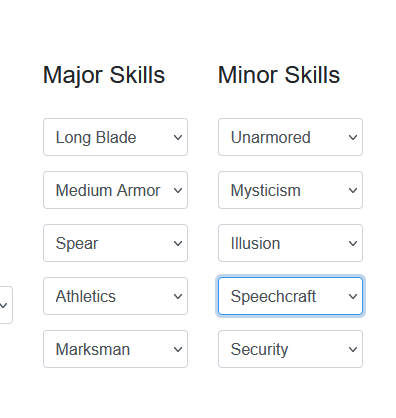This screenshot has width=396, height=418.
Task: Open the Unarmored minor skill dropdown
Action: [x=290, y=137]
